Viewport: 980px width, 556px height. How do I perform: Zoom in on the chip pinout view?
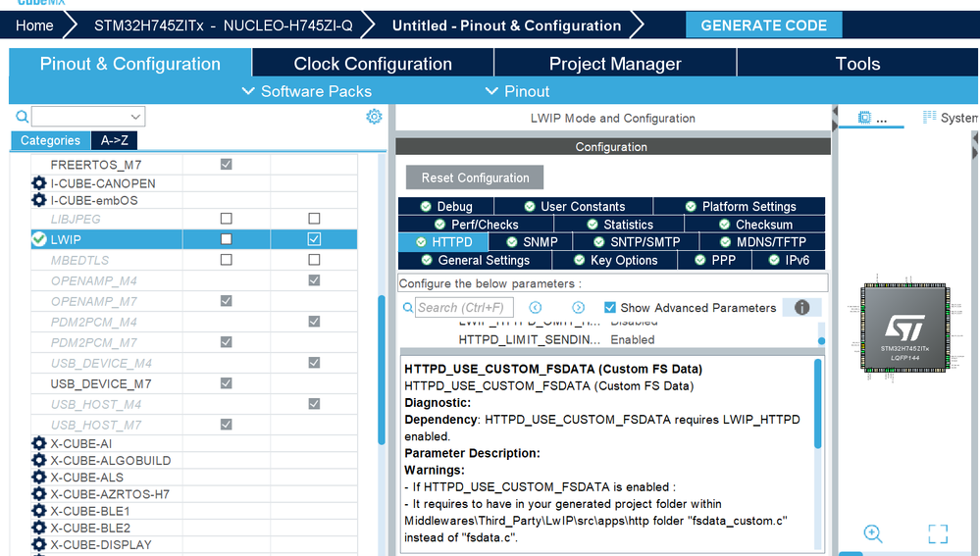(x=872, y=533)
